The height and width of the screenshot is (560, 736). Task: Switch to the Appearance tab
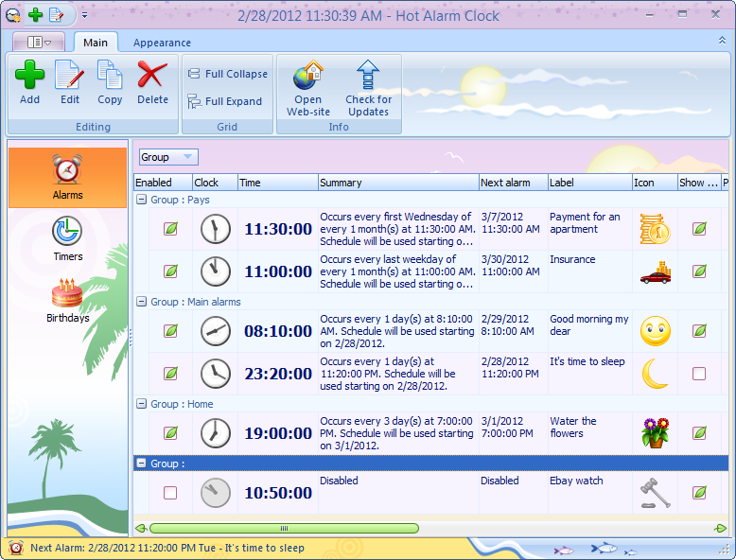point(162,43)
